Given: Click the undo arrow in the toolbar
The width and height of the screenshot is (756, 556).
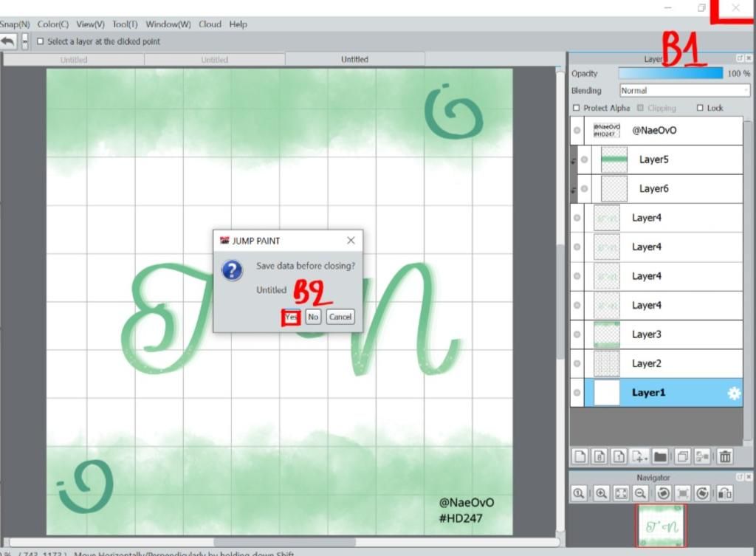Looking at the screenshot, I should (x=7, y=41).
